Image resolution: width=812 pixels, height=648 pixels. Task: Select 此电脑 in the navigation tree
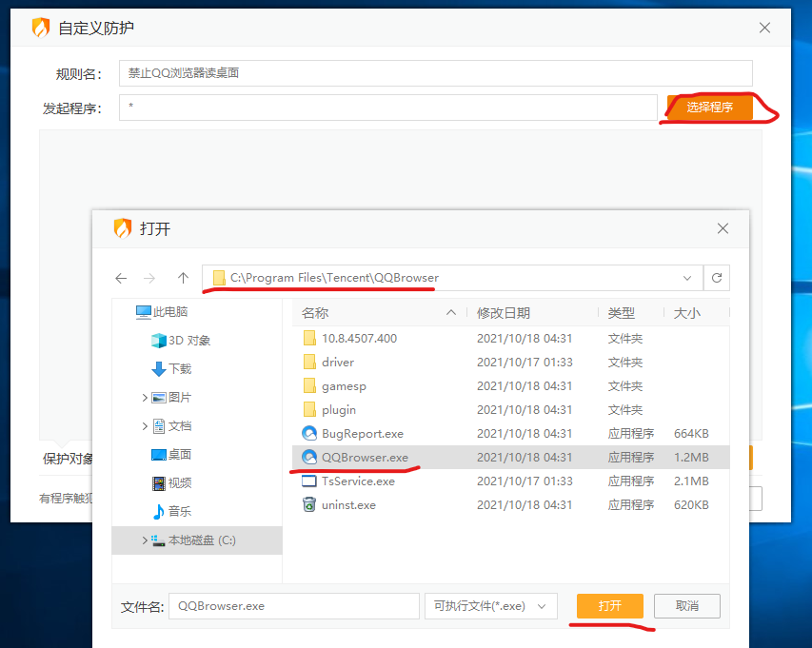point(170,311)
